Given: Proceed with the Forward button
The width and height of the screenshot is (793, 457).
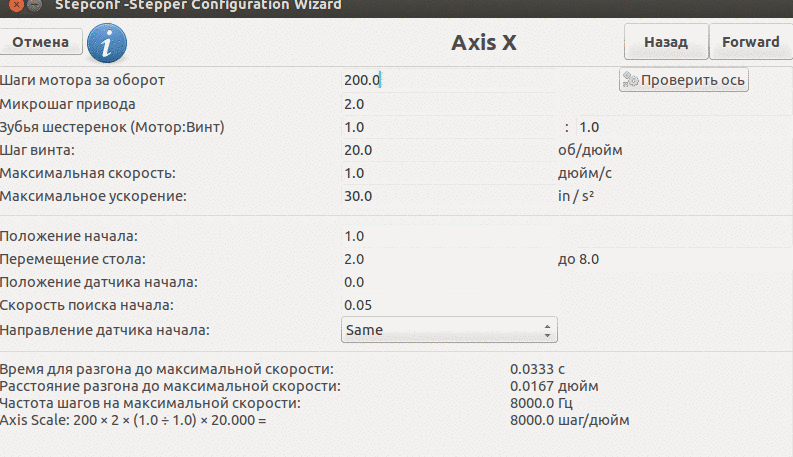Looking at the screenshot, I should pos(750,42).
